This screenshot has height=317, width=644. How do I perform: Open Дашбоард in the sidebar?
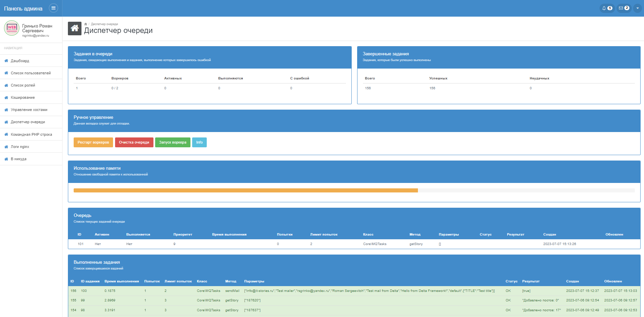[x=20, y=61]
